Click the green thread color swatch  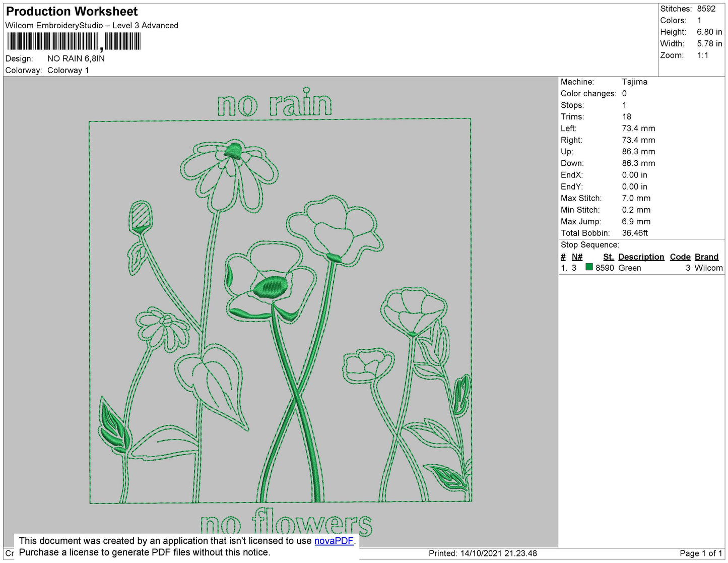tap(589, 267)
